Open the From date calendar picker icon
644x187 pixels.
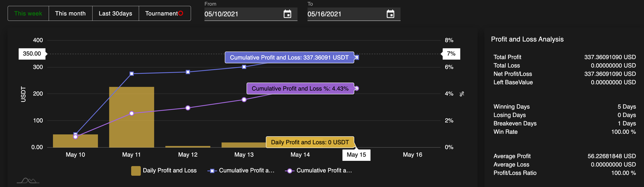(287, 14)
